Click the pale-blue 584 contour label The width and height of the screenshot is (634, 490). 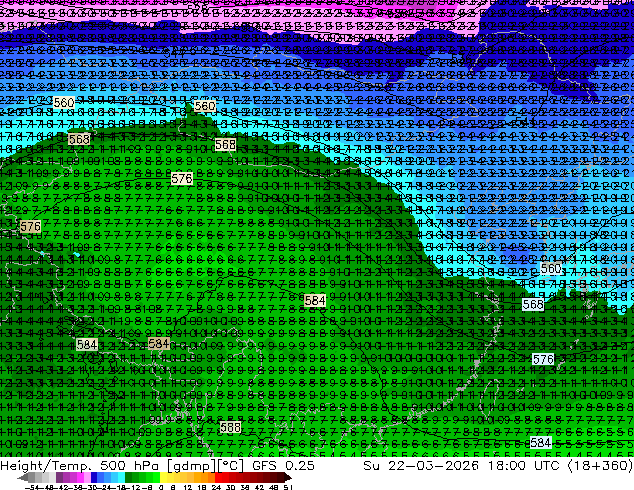pos(541,443)
